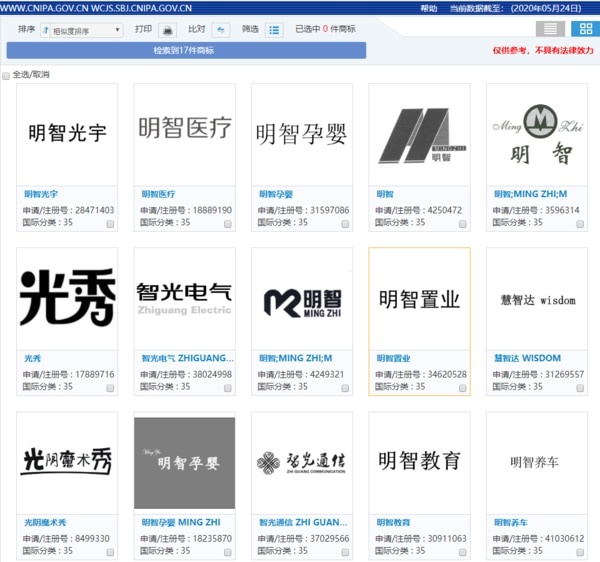The height and width of the screenshot is (562, 600).
Task: Open the 明智养车 trademark link
Action: click(511, 523)
